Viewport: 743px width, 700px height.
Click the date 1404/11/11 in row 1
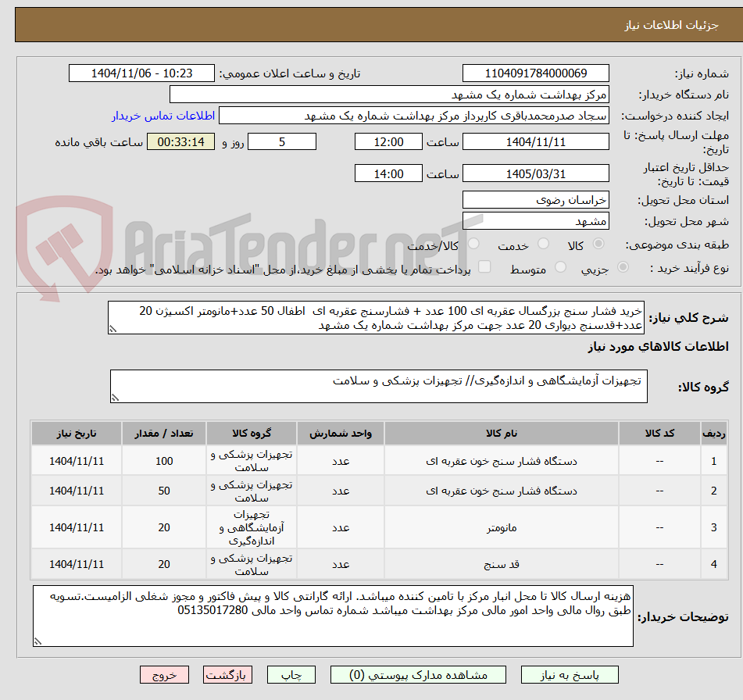point(77,461)
